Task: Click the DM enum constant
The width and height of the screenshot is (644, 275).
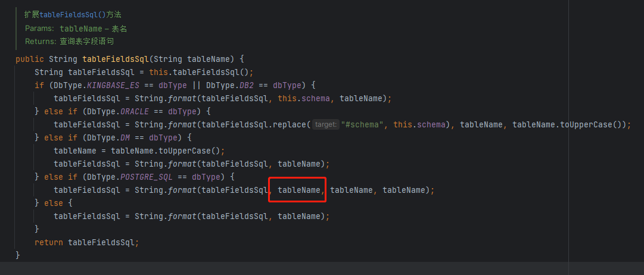Action: [x=125, y=138]
